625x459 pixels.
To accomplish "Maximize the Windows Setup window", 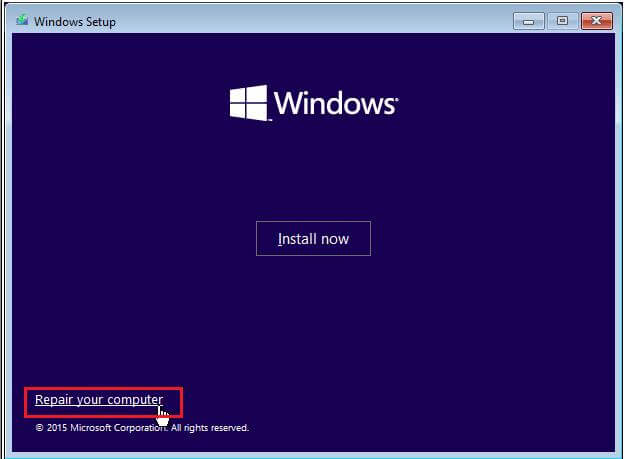I will click(x=562, y=21).
